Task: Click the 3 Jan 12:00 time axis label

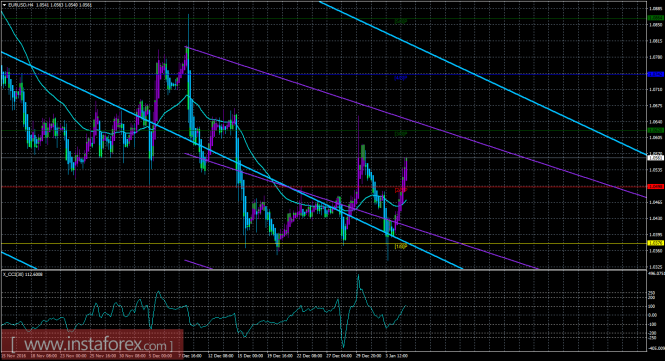Action: point(396,356)
